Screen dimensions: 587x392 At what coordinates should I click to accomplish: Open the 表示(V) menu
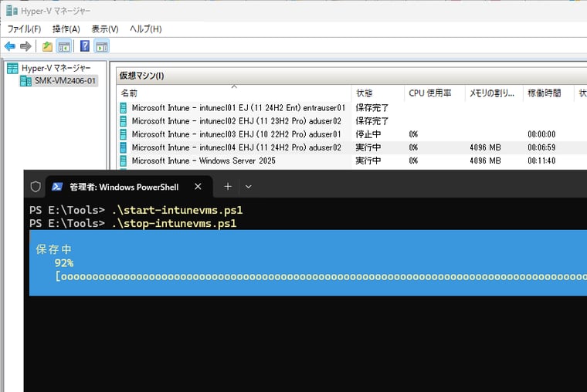[105, 29]
